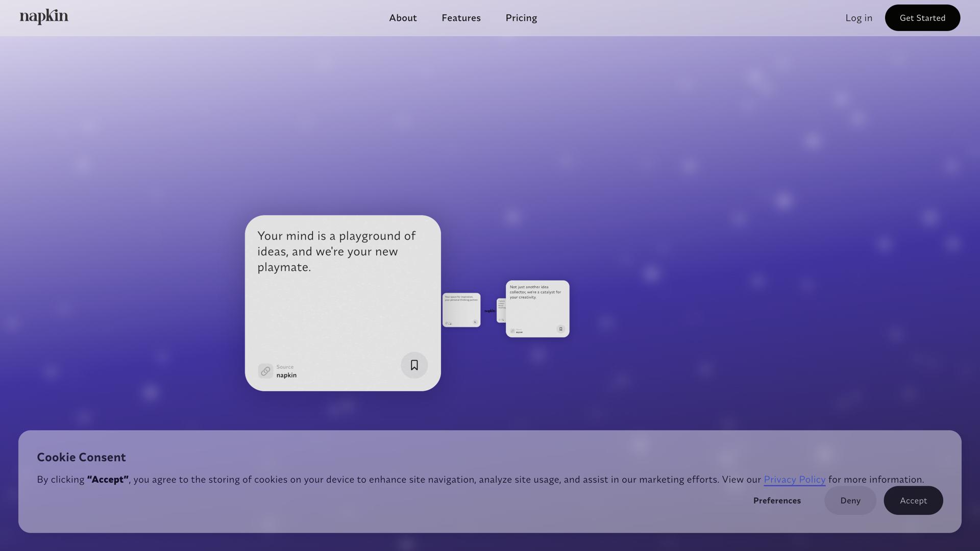
Task: Click the partially hidden card behind catalyst card
Action: (501, 311)
